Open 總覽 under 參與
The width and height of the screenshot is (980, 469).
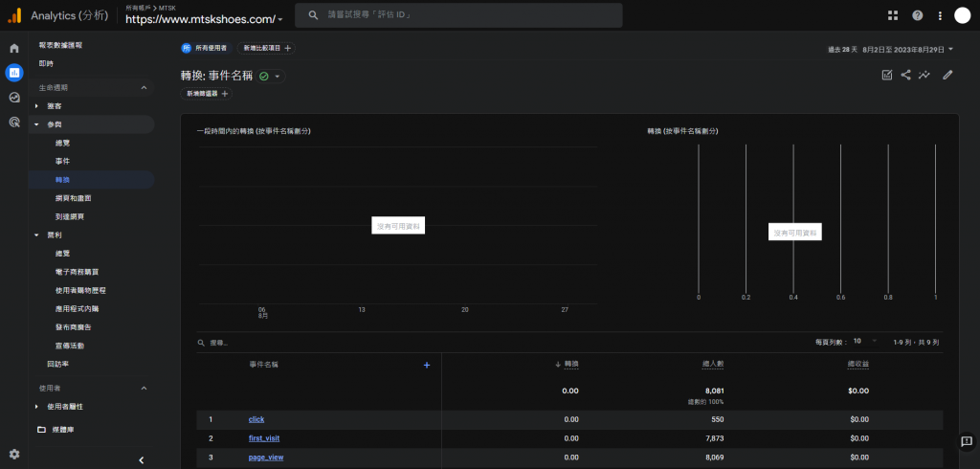pos(62,143)
